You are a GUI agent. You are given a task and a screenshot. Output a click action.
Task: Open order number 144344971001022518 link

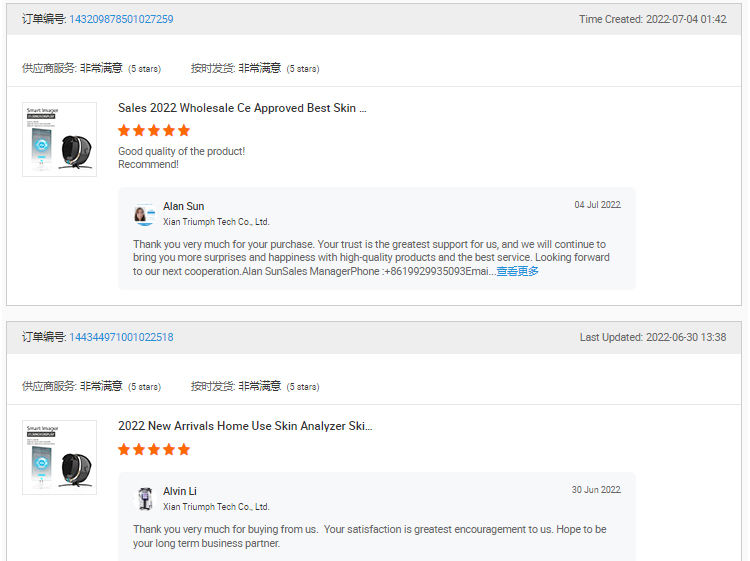[x=121, y=337]
